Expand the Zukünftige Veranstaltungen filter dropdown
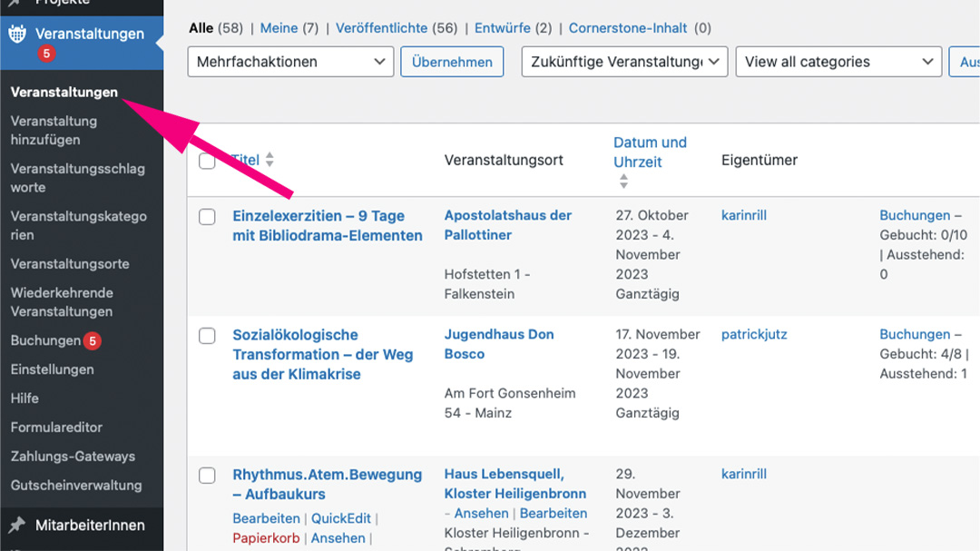980x551 pixels. tap(624, 62)
